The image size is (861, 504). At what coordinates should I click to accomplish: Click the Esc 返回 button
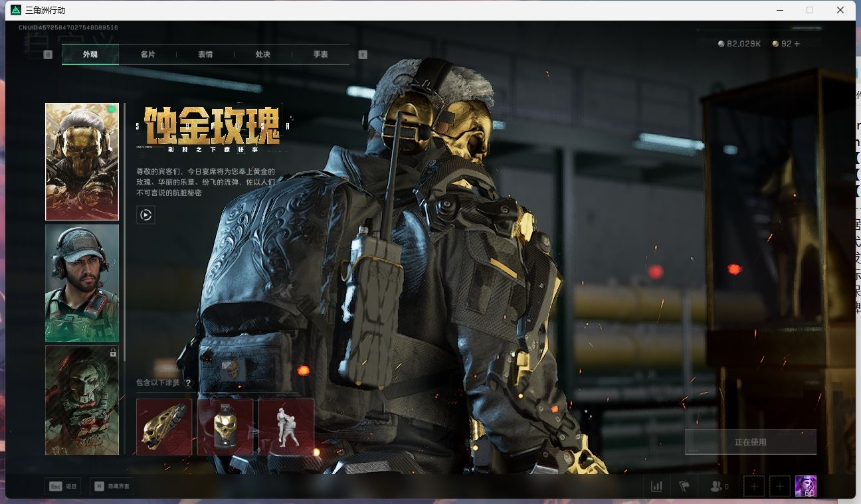coord(63,486)
